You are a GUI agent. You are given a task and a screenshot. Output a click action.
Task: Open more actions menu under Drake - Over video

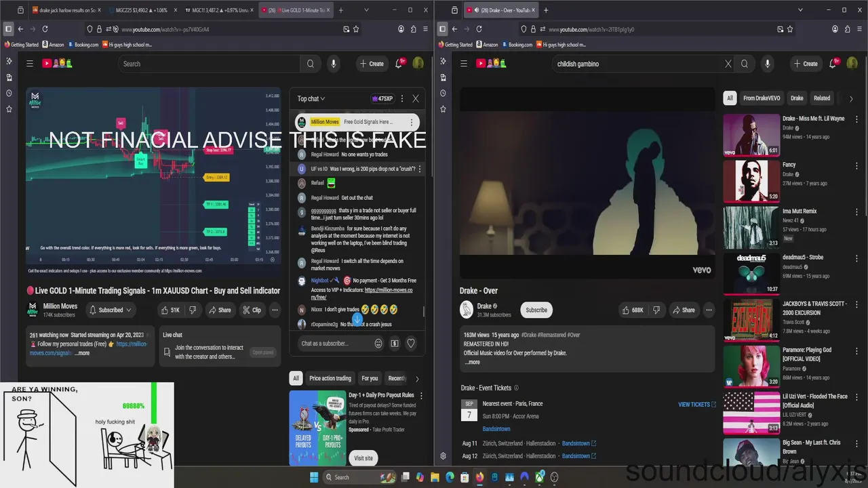point(709,310)
